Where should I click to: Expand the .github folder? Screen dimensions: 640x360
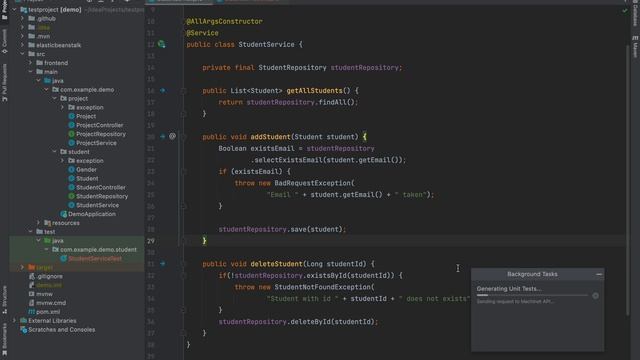[x=22, y=18]
